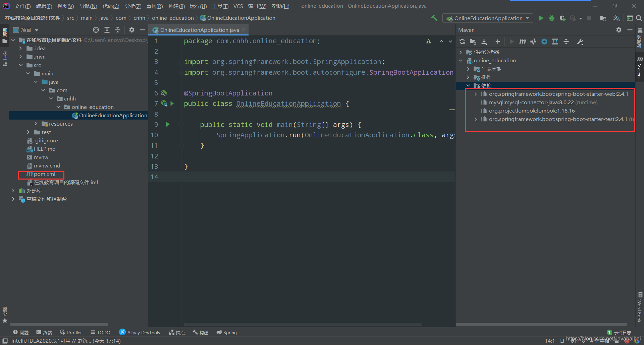
Task: Open VCS menu
Action: tap(238, 6)
